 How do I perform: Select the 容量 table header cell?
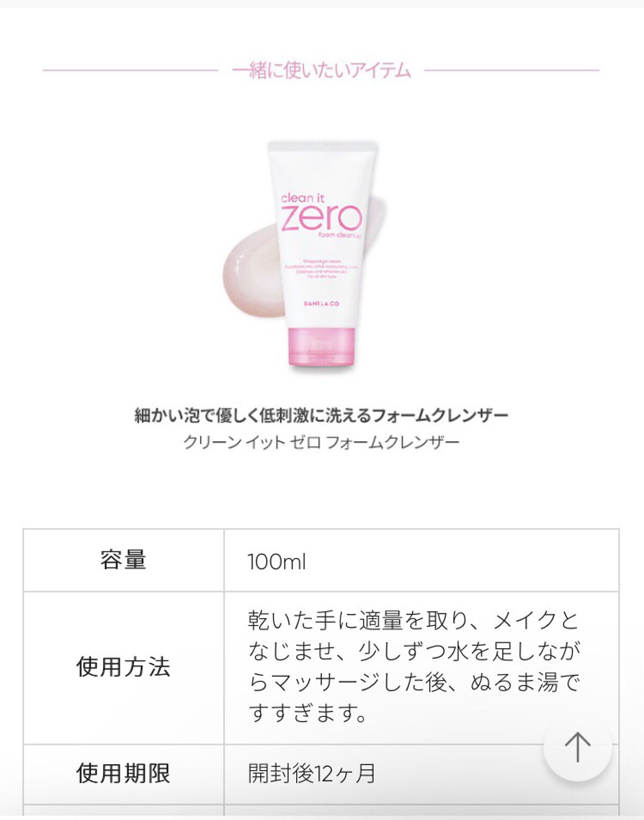pyautogui.click(x=123, y=560)
